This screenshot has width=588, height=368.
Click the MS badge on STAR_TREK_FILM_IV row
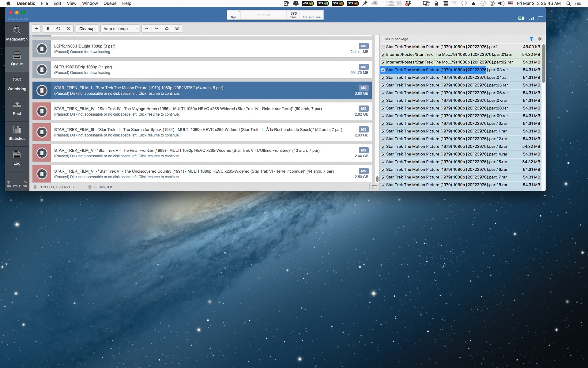364,109
